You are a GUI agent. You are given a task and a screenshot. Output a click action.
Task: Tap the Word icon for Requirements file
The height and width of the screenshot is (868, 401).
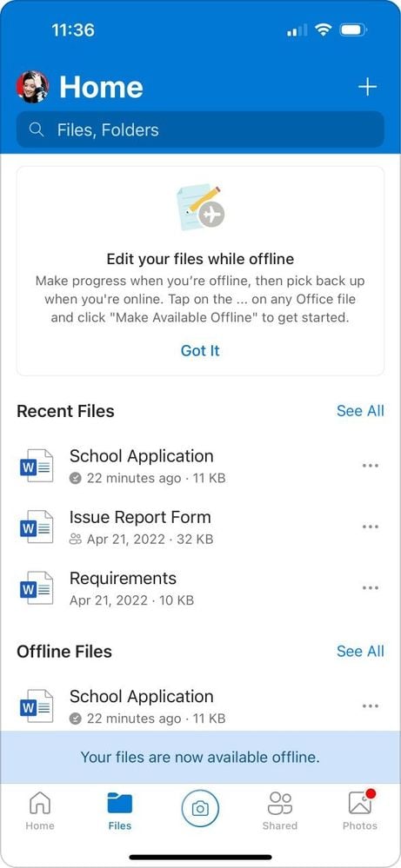(37, 588)
